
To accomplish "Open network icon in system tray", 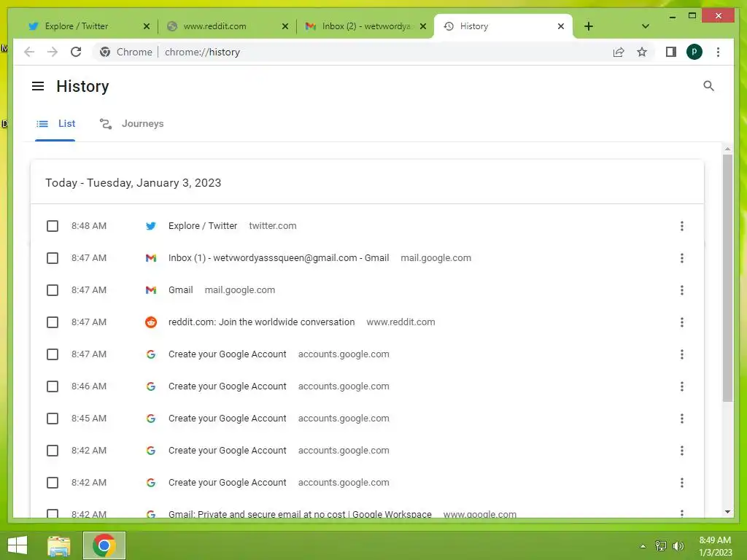I will (x=661, y=545).
